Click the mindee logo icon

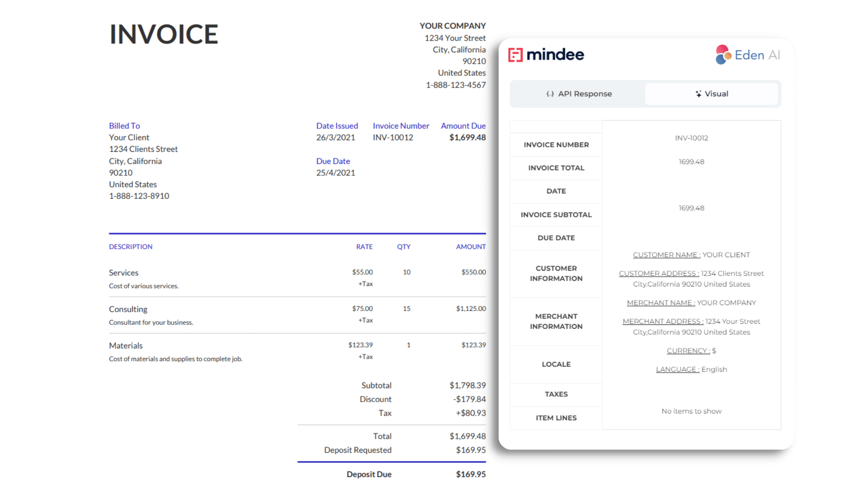pos(515,55)
